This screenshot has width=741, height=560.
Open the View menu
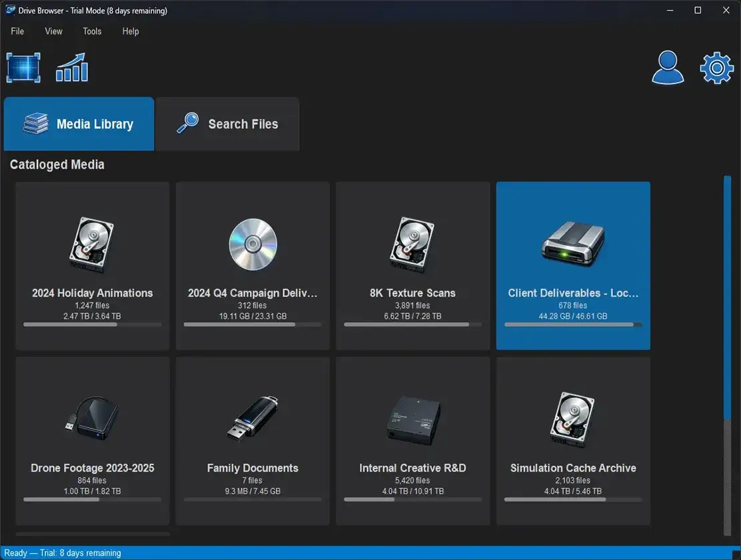(x=53, y=31)
